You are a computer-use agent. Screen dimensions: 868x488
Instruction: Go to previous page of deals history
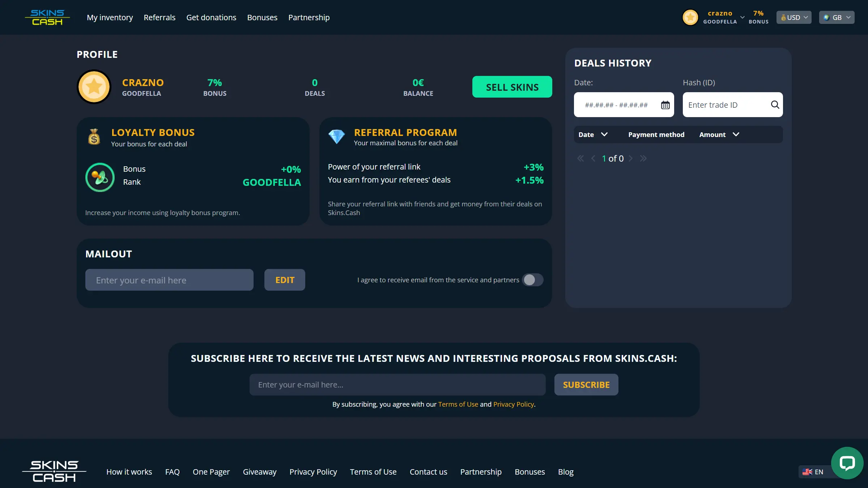[x=593, y=158]
